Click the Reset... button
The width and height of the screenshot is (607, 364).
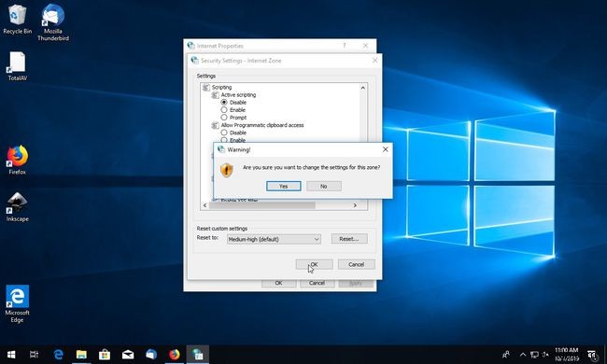pyautogui.click(x=349, y=239)
